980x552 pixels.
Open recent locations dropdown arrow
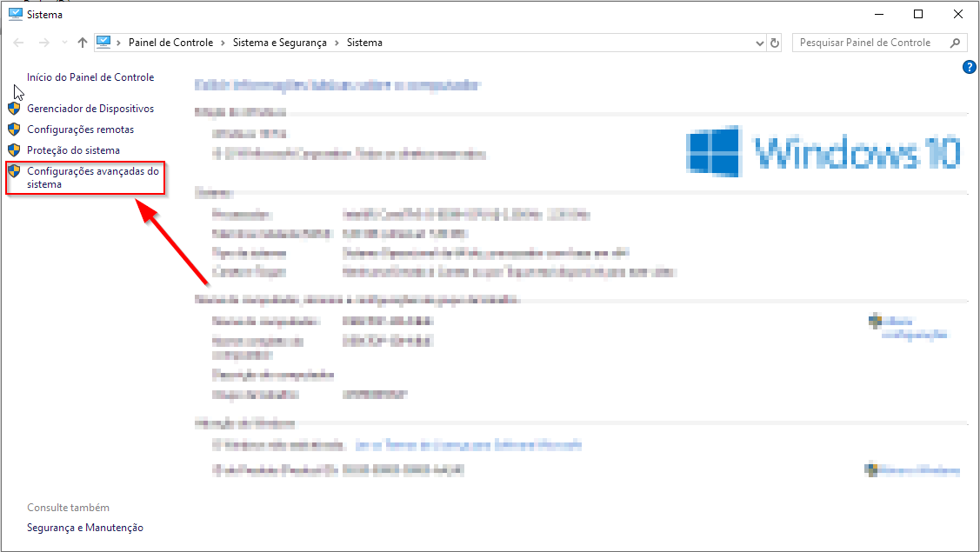(64, 43)
